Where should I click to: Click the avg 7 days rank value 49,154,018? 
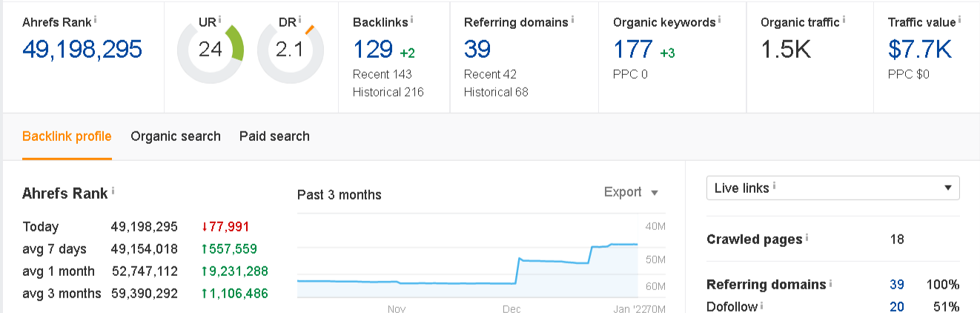point(145,249)
